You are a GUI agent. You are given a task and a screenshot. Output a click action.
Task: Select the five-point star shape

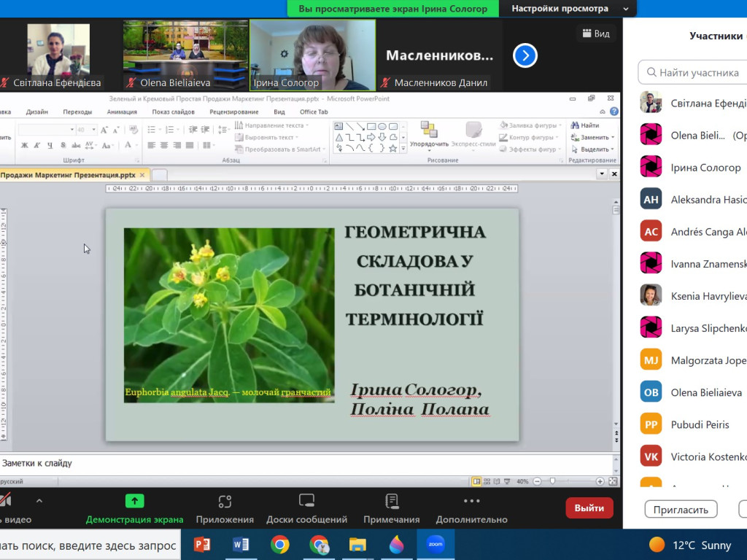coord(393,148)
